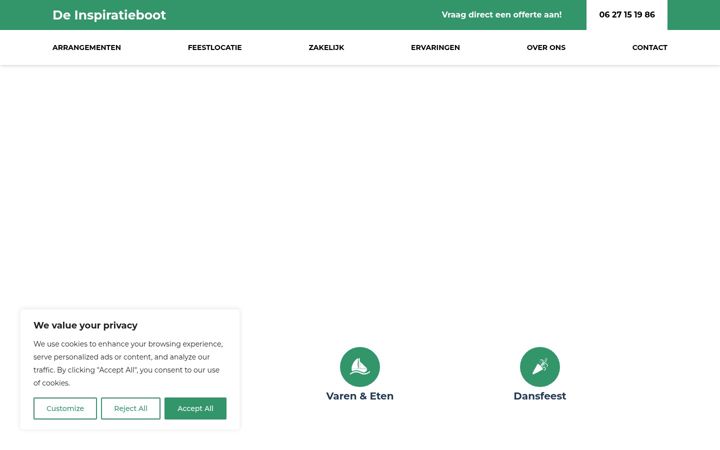Click the cookie consent description text
This screenshot has height=450, width=720.
(x=128, y=363)
